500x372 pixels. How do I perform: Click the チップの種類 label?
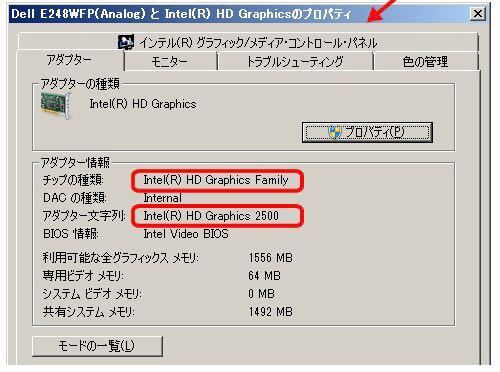tap(73, 180)
